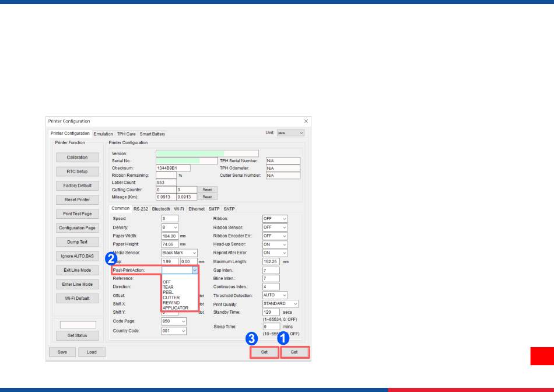The height and width of the screenshot is (392, 554).
Task: Click the Speed input field
Action: (x=170, y=219)
